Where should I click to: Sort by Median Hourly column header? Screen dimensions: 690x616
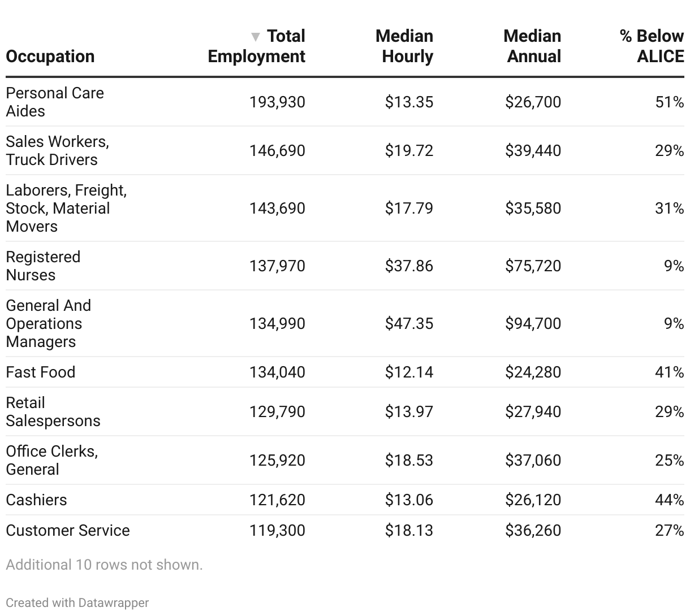(x=404, y=46)
